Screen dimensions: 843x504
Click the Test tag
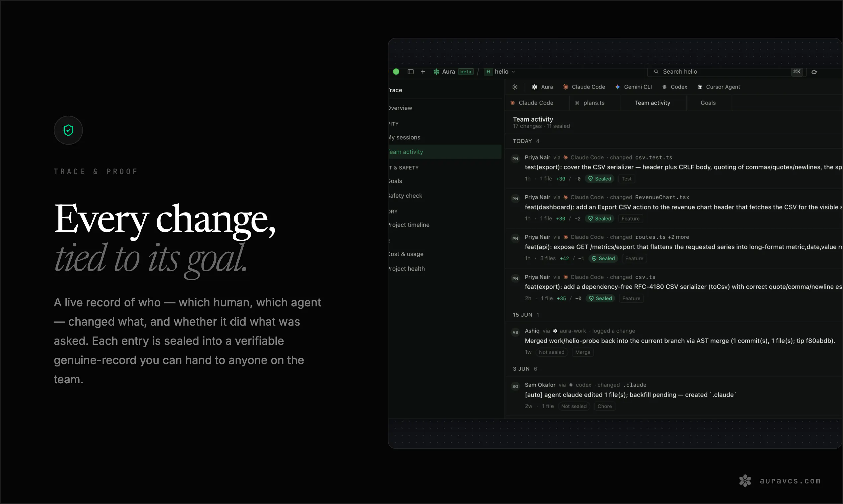627,179
